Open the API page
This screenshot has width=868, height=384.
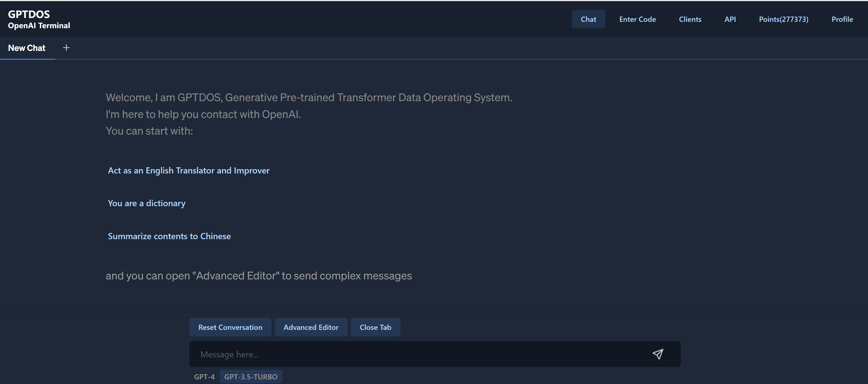tap(730, 19)
